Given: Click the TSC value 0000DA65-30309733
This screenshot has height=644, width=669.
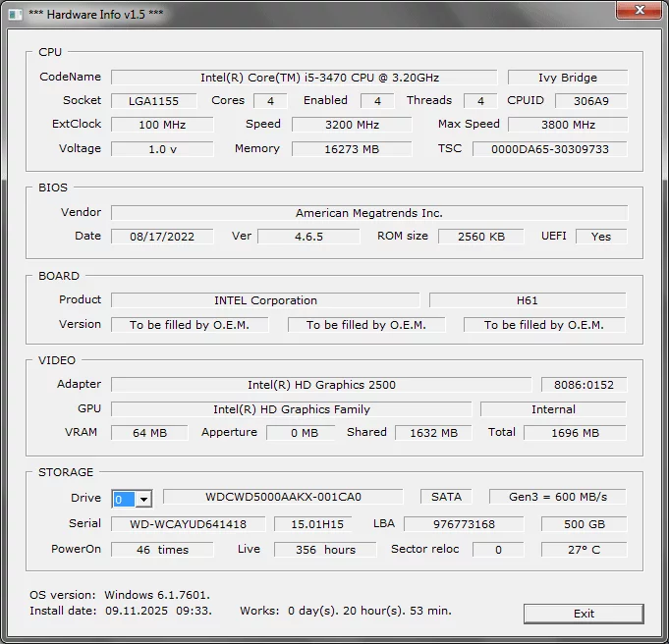Looking at the screenshot, I should [x=550, y=149].
